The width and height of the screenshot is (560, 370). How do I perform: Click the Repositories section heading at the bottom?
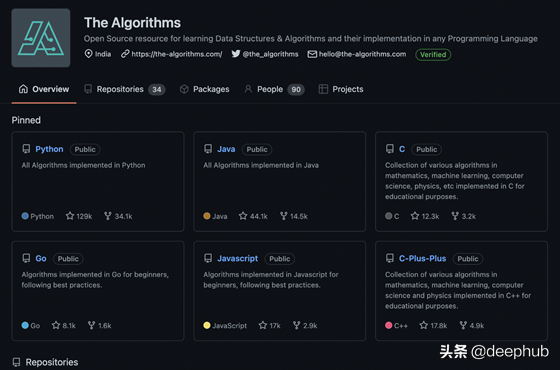pyautogui.click(x=52, y=362)
